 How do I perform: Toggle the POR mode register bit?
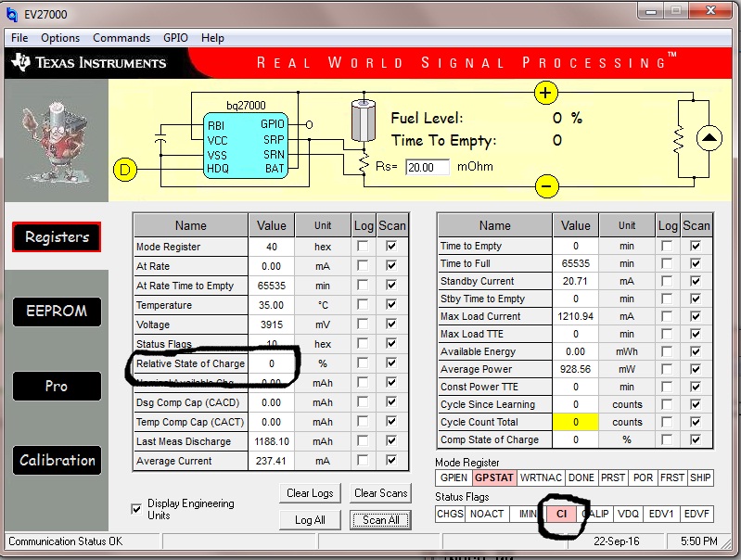(x=644, y=477)
